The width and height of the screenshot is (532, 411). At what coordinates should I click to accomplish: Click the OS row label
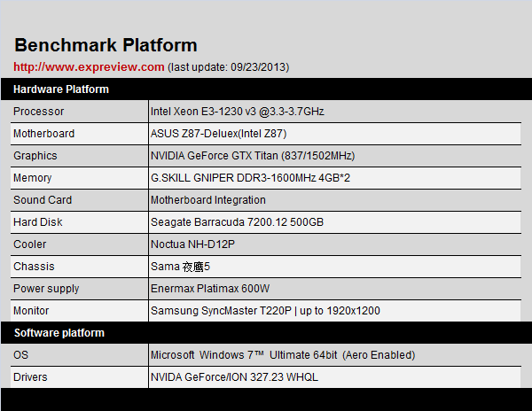pos(20,355)
